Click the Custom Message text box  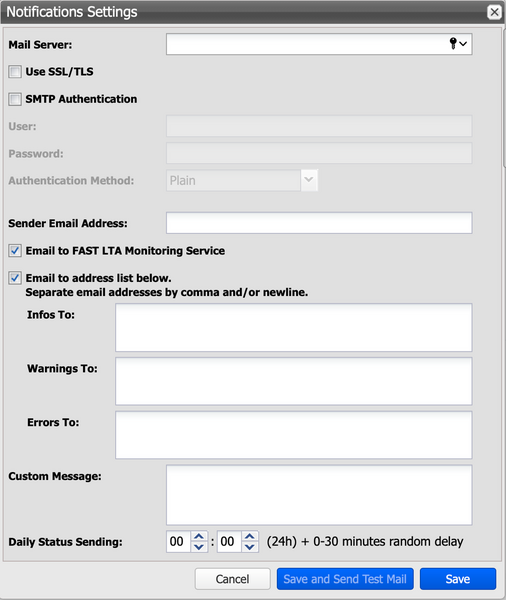(x=319, y=495)
